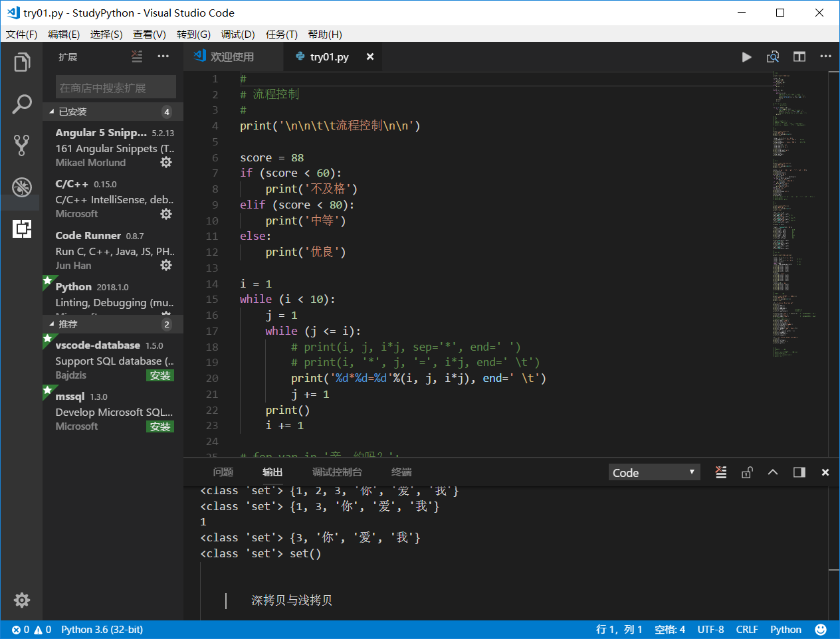Viewport: 840px width, 639px height.
Task: Install the vscode-database extension
Action: 160,376
